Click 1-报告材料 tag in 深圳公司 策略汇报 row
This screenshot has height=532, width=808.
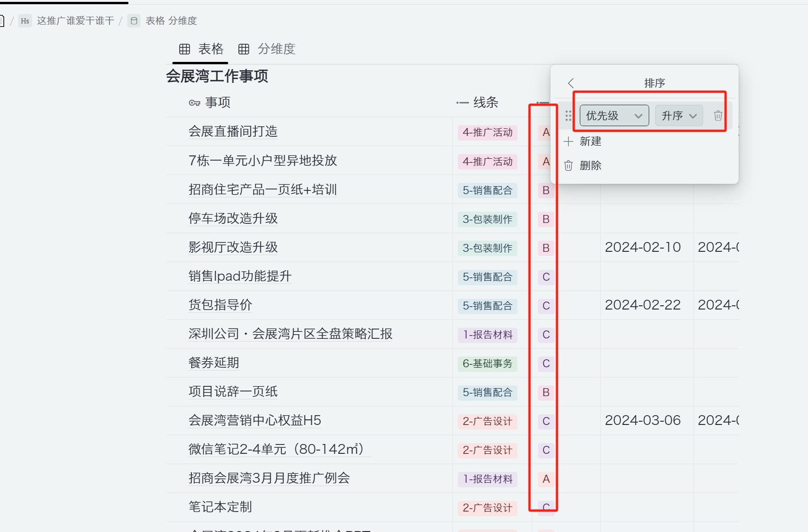point(488,335)
